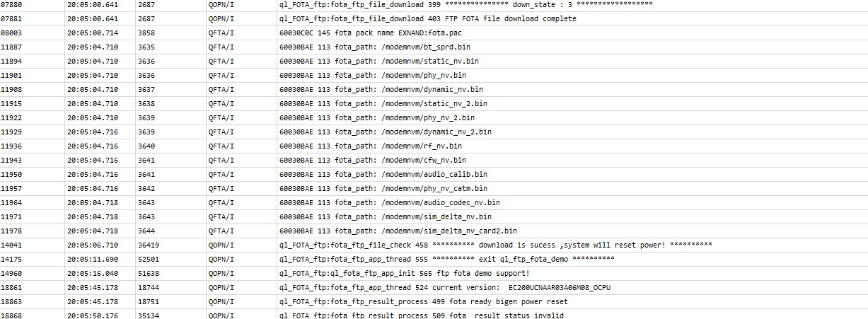The image size is (868, 319).
Task: Select the dynamic_nv.bin fota_path entry
Action: (381, 89)
